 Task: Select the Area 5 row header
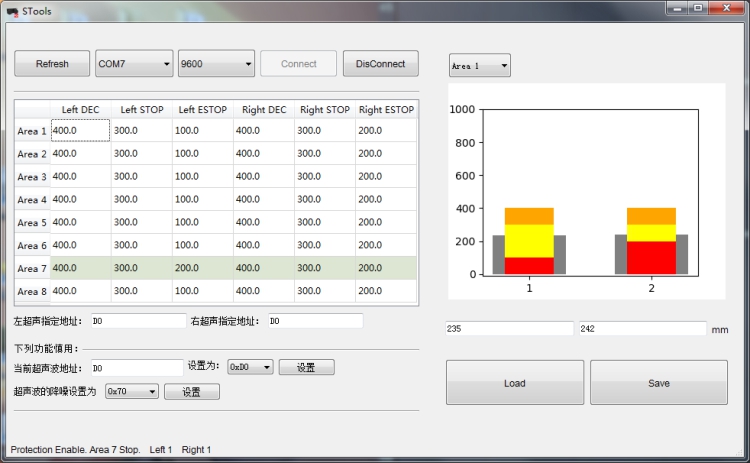point(32,222)
